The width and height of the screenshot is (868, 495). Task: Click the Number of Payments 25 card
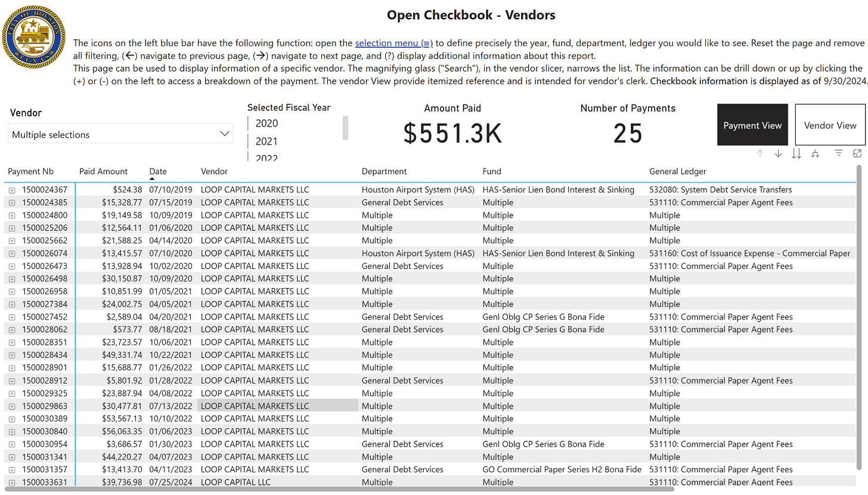[628, 124]
